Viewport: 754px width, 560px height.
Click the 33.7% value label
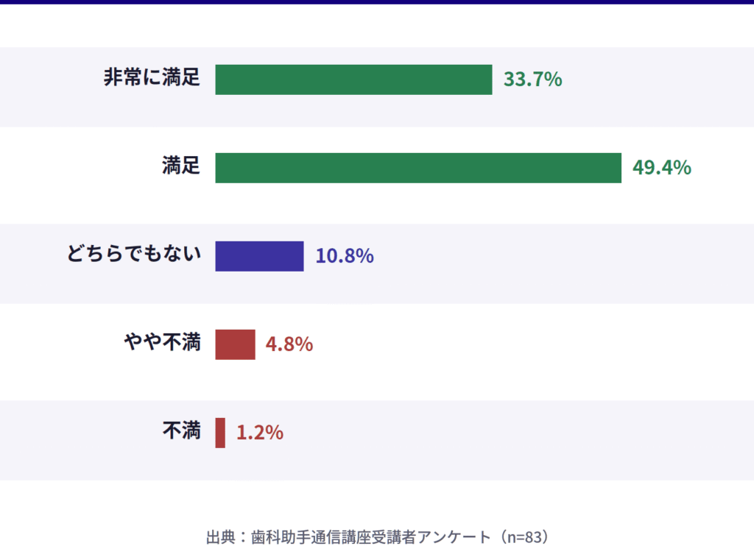click(532, 79)
